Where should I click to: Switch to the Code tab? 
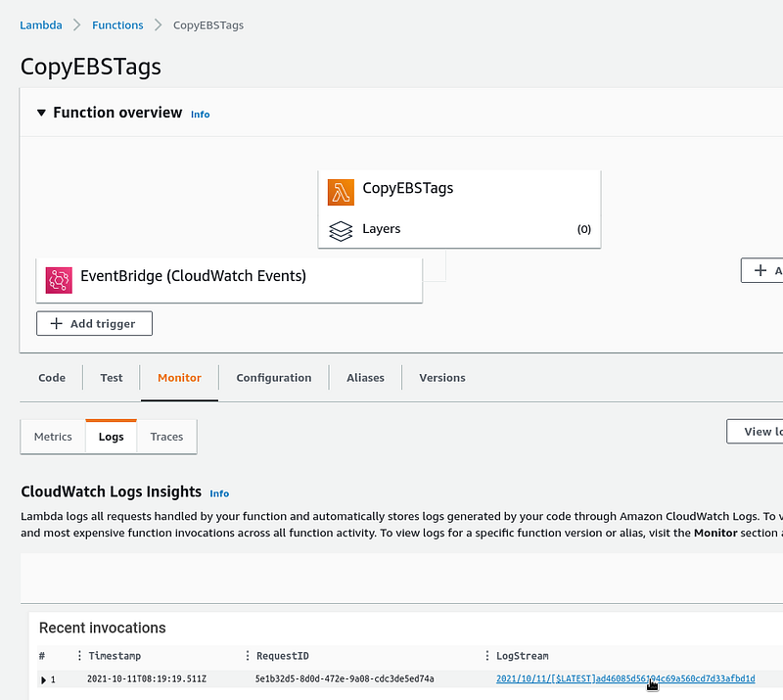point(52,378)
